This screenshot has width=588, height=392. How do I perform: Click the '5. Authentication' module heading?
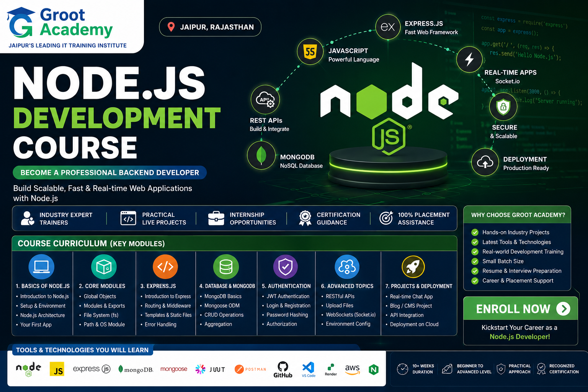[x=286, y=286]
